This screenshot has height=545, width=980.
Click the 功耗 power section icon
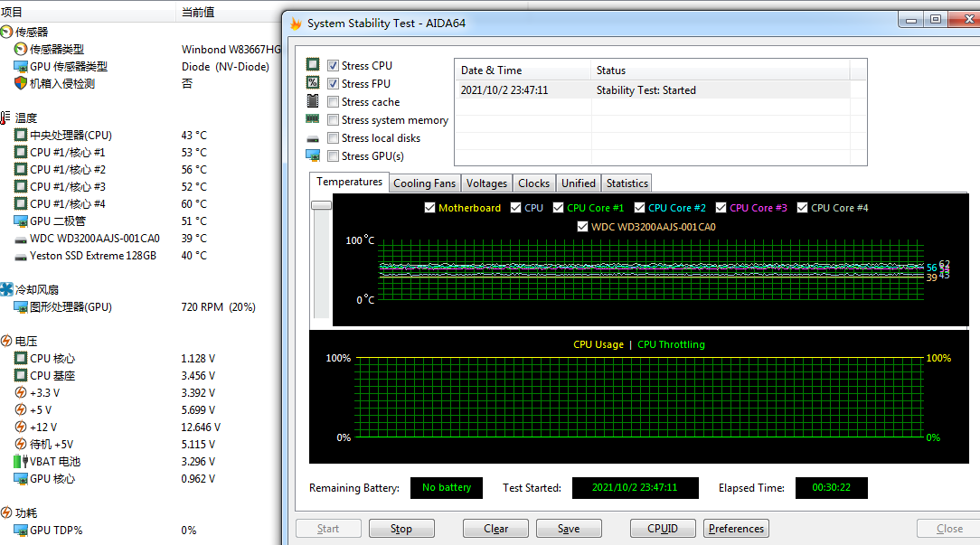click(6, 513)
